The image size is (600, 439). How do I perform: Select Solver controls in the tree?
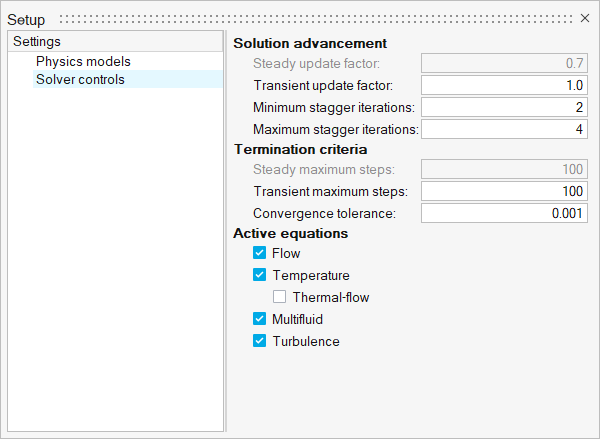(80, 79)
